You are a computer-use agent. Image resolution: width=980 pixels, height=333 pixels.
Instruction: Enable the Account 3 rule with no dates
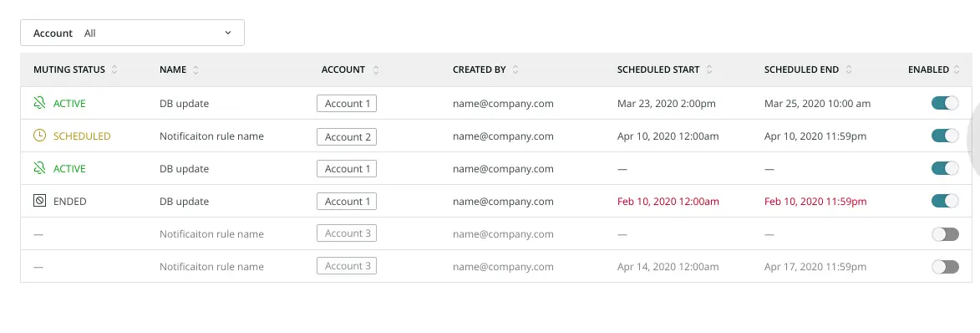pyautogui.click(x=945, y=234)
